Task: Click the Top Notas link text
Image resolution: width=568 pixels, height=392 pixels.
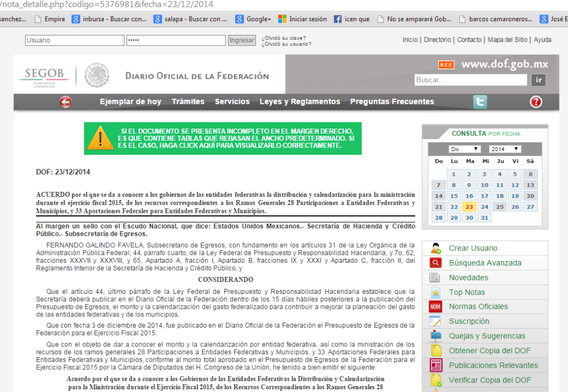Action: tap(466, 292)
